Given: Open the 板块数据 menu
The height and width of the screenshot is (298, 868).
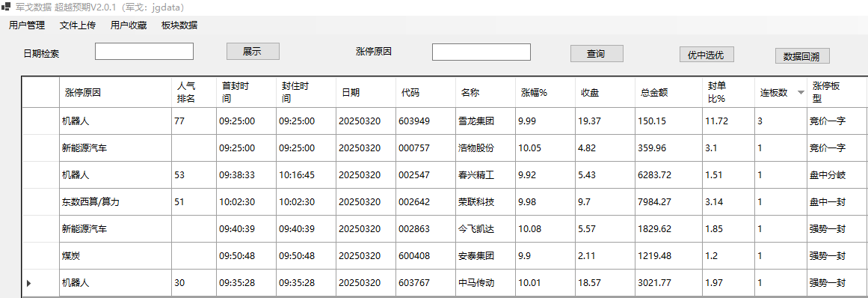Looking at the screenshot, I should 179,25.
